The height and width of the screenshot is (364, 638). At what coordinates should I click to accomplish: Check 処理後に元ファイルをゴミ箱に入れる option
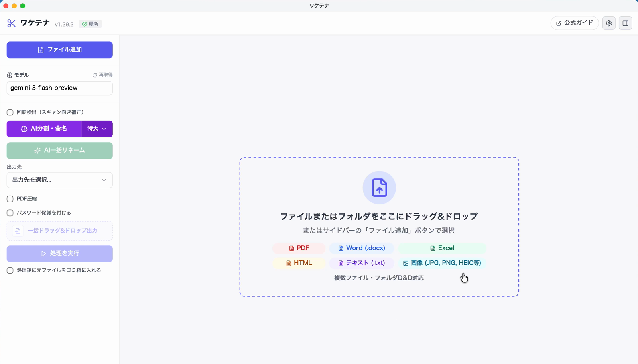tap(10, 270)
